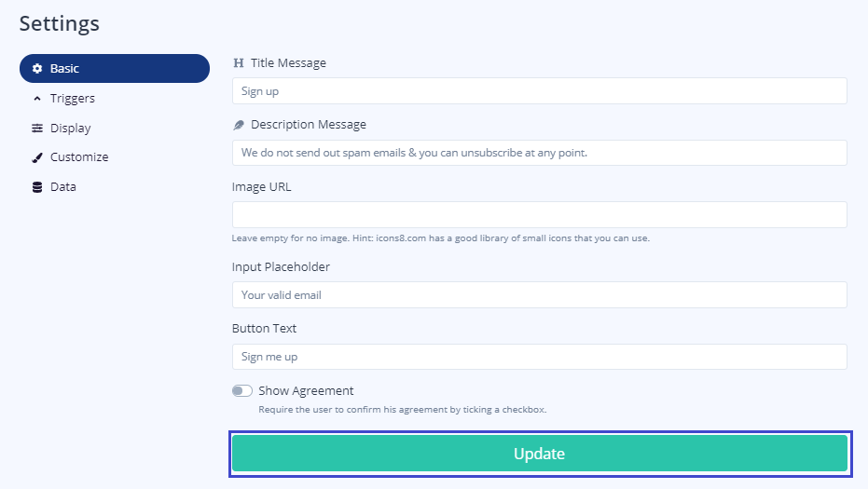Click the empty Image URL field
Image resolution: width=868 pixels, height=489 pixels.
click(539, 214)
